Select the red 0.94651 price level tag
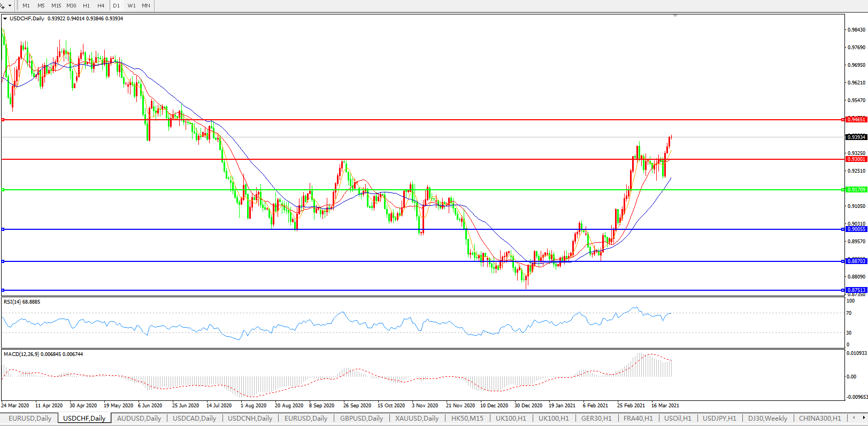 click(856, 120)
